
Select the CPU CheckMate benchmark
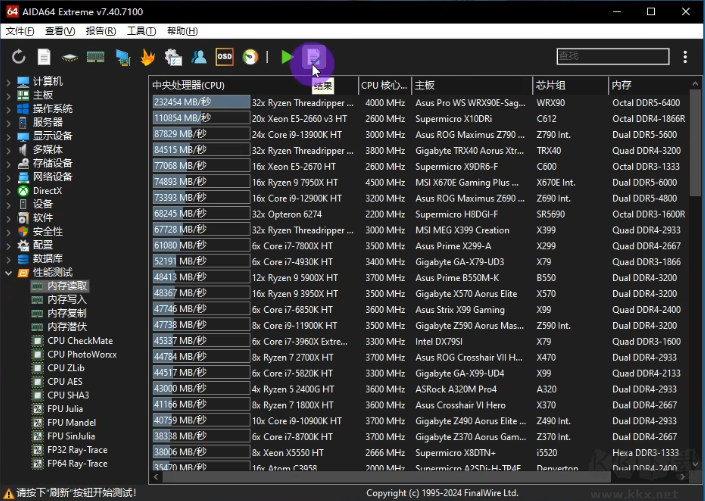click(80, 341)
